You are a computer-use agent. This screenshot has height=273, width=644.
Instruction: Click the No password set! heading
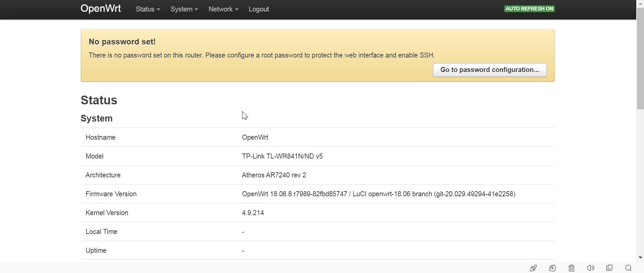(x=122, y=42)
